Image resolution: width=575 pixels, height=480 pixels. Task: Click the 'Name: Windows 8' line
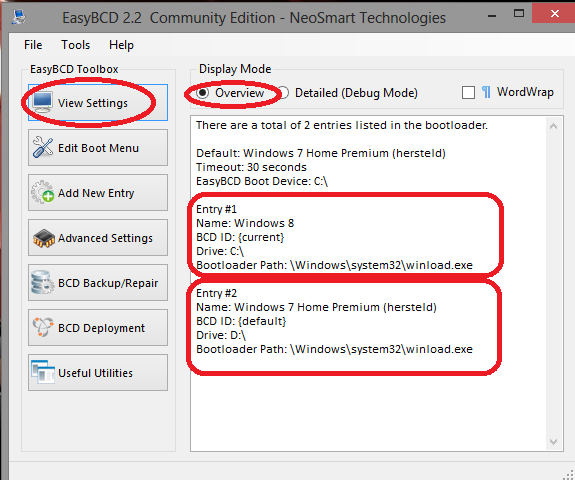click(245, 223)
